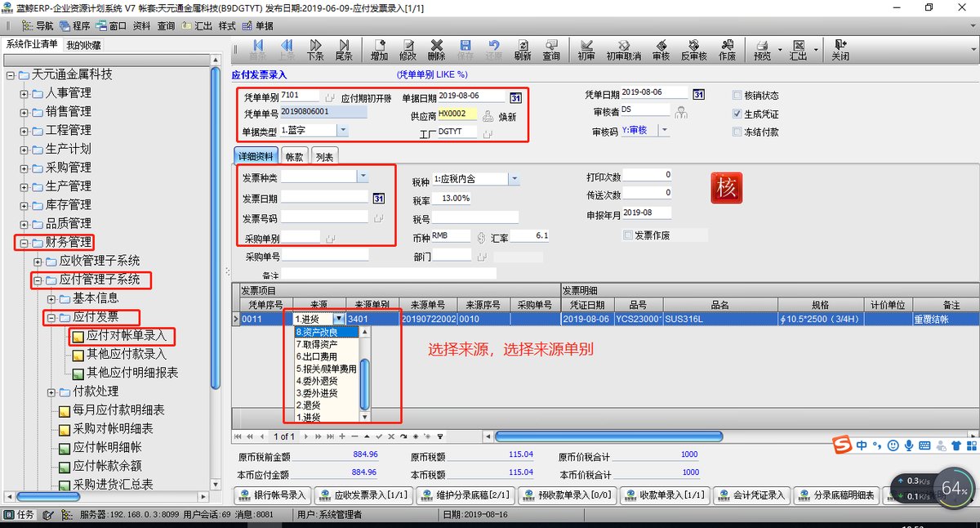Open 收款单录入[1/1] window button

[x=665, y=495]
